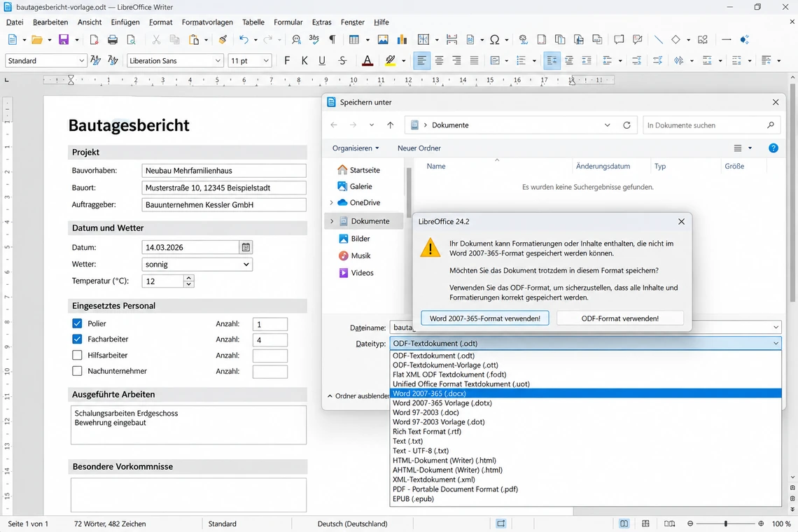Screen dimensions: 798x532
Task: Click the Bold F icon
Action: coord(287,61)
